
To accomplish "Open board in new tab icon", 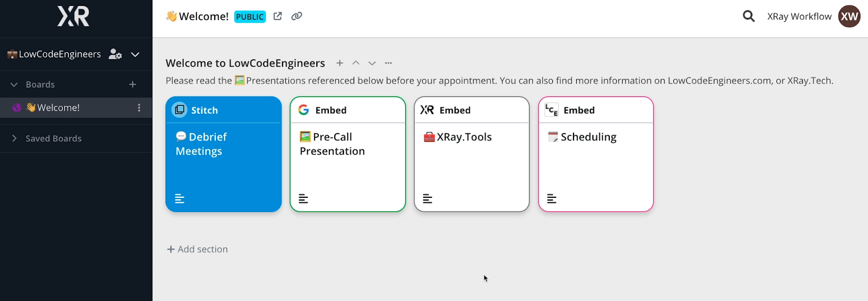I will tap(278, 16).
